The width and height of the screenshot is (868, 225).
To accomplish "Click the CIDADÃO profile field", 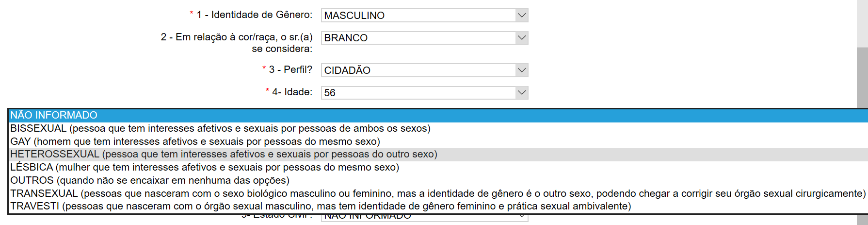I will pyautogui.click(x=418, y=70).
